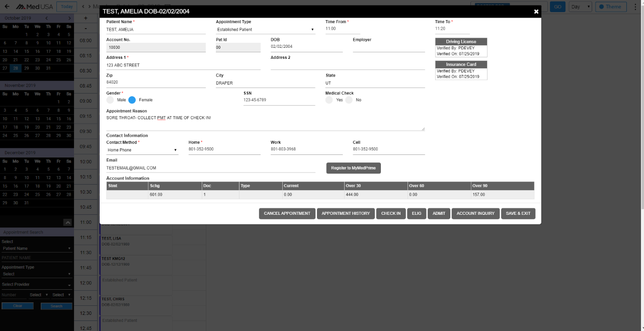Click the CHECK IN button
The width and height of the screenshot is (644, 331).
tap(391, 213)
